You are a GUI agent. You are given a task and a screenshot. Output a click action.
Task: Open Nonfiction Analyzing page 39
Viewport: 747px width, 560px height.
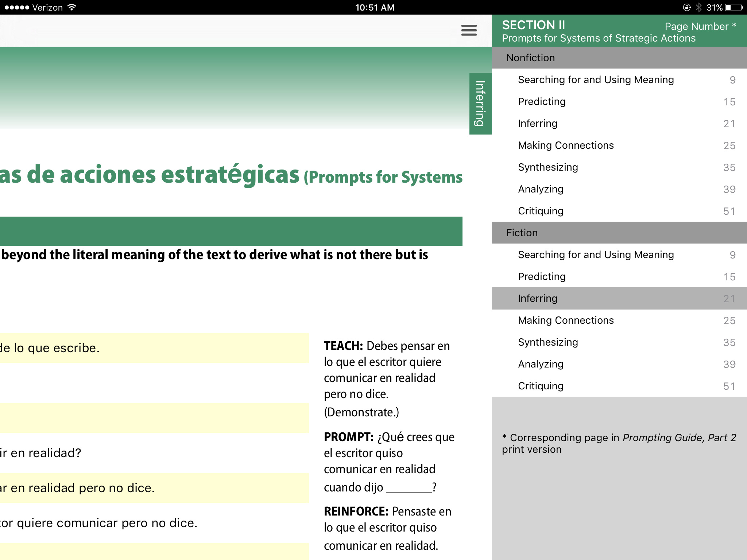[541, 189]
